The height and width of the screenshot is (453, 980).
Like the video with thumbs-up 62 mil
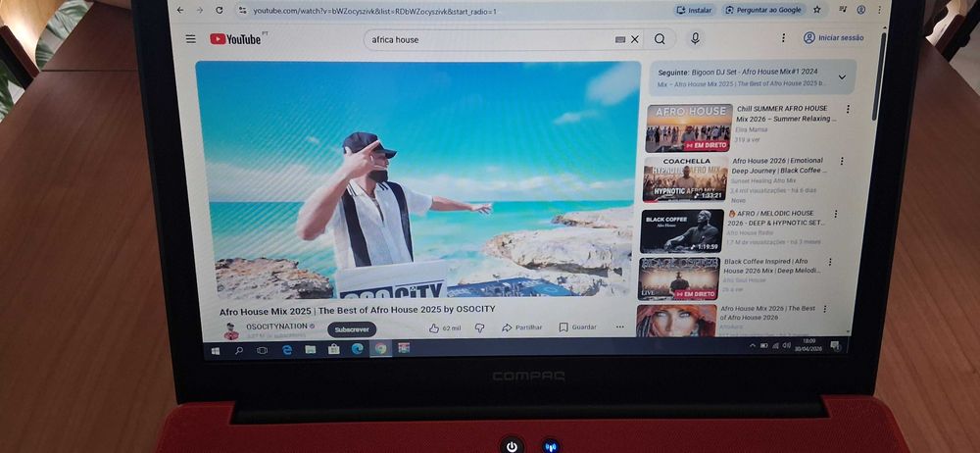click(444, 327)
